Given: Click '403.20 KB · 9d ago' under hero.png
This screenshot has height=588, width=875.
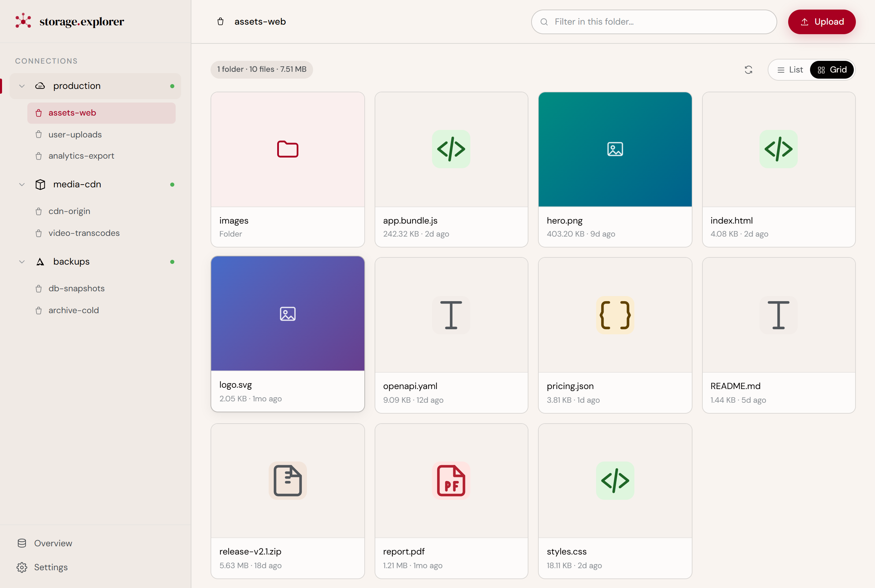Looking at the screenshot, I should (581, 234).
